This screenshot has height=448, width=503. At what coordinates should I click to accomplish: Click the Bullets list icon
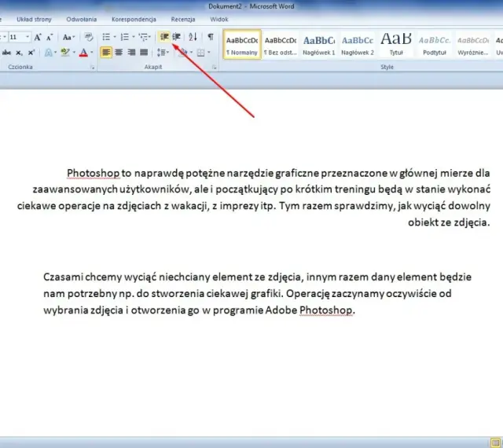(x=106, y=37)
